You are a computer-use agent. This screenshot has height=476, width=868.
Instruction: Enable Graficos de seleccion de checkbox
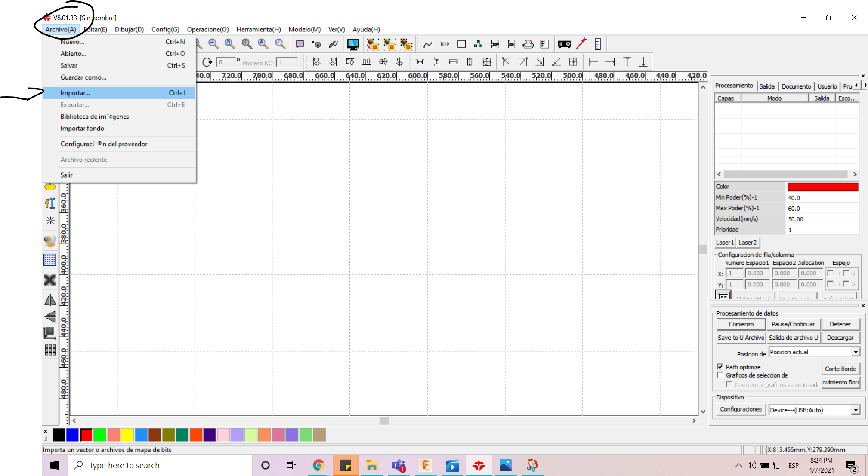721,375
